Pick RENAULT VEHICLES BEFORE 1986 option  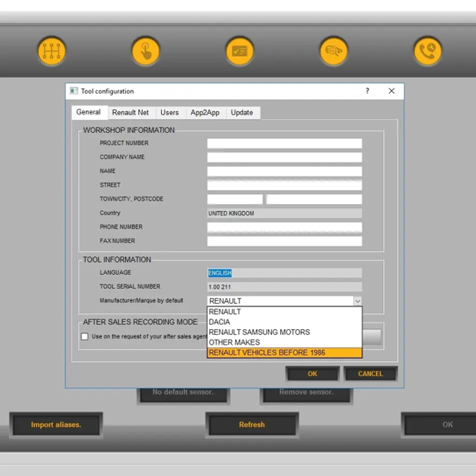tap(284, 352)
